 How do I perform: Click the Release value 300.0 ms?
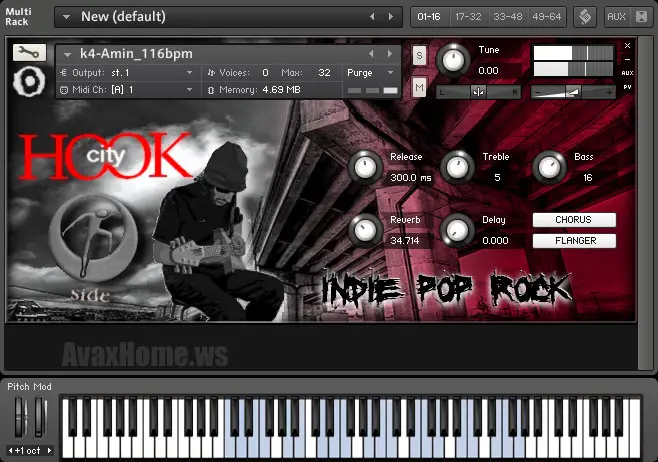[x=411, y=178]
